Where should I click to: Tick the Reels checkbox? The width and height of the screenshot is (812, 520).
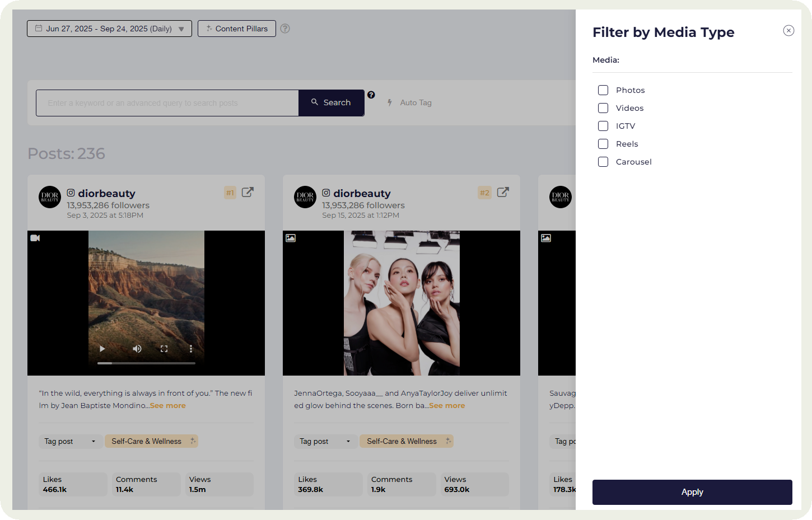(x=603, y=144)
